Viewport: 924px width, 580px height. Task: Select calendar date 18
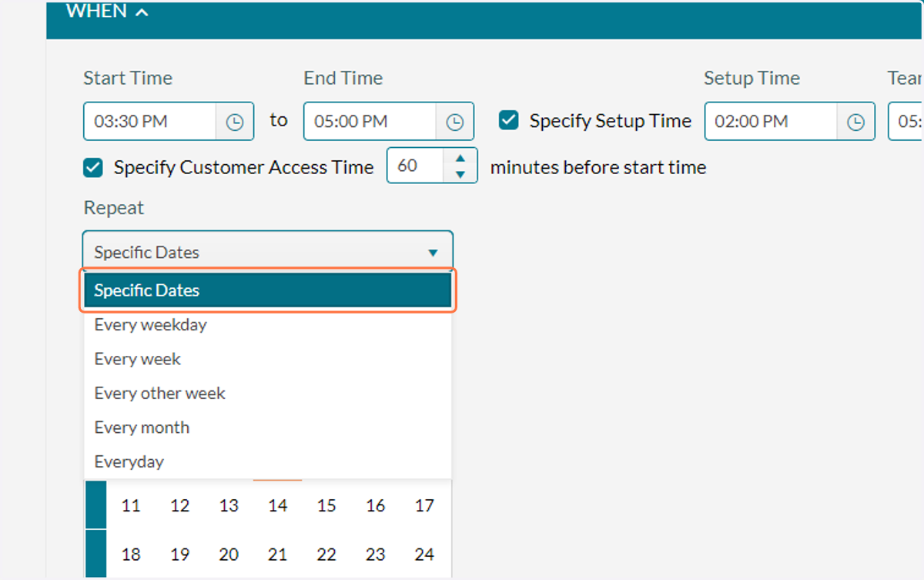point(131,555)
